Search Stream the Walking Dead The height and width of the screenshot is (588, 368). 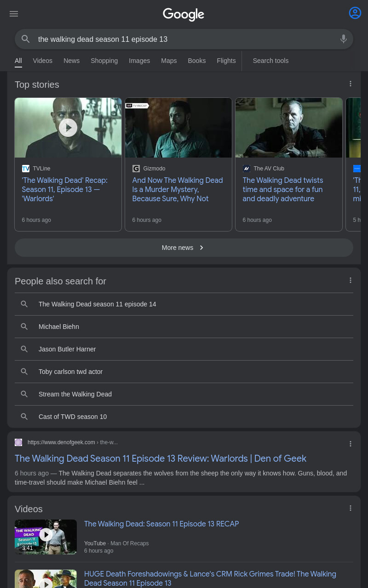tap(184, 394)
